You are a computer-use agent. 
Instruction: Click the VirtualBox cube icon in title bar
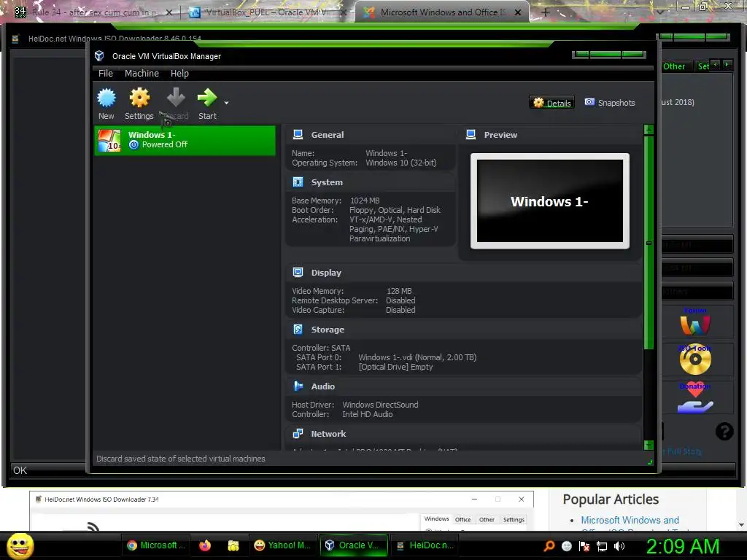(99, 55)
